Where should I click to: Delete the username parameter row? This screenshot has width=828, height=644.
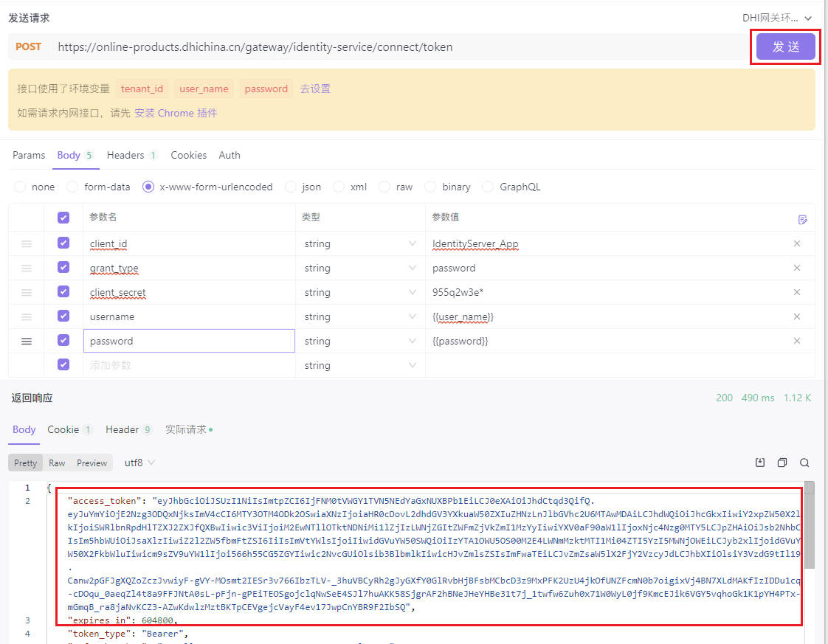[797, 316]
